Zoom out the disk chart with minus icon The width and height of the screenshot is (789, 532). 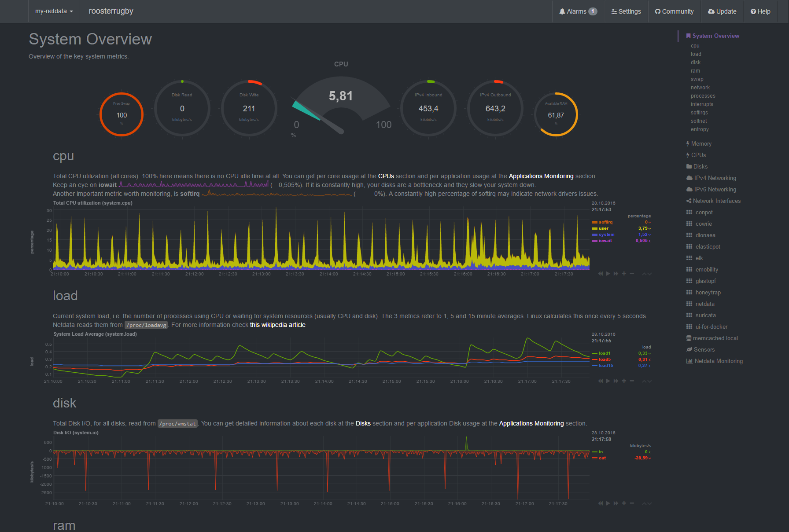tap(632, 503)
